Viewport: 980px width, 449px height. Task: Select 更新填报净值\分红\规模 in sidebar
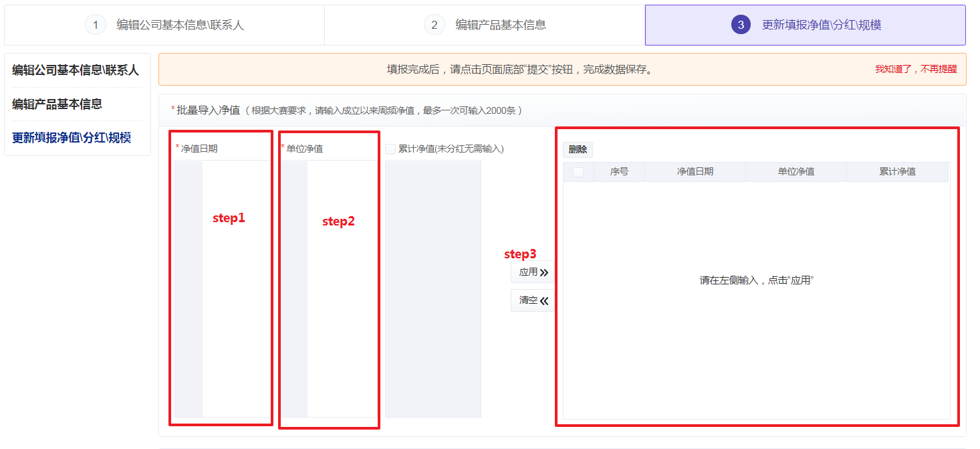(x=72, y=138)
